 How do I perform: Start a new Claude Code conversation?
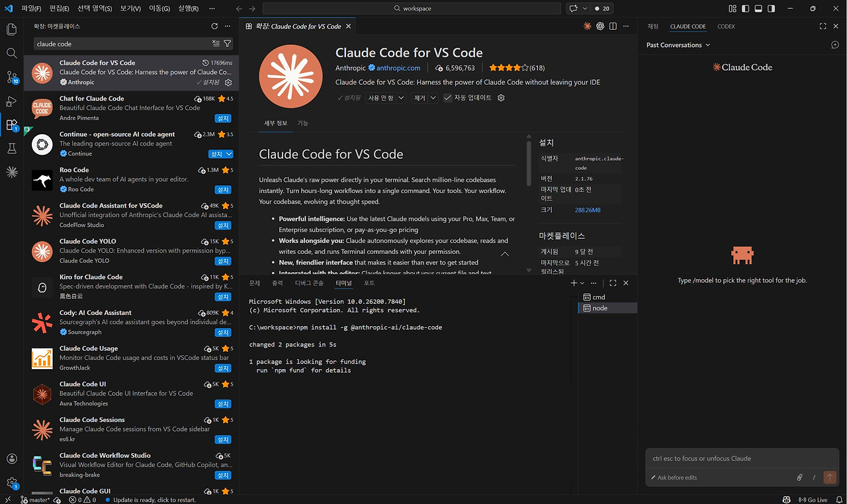835,45
